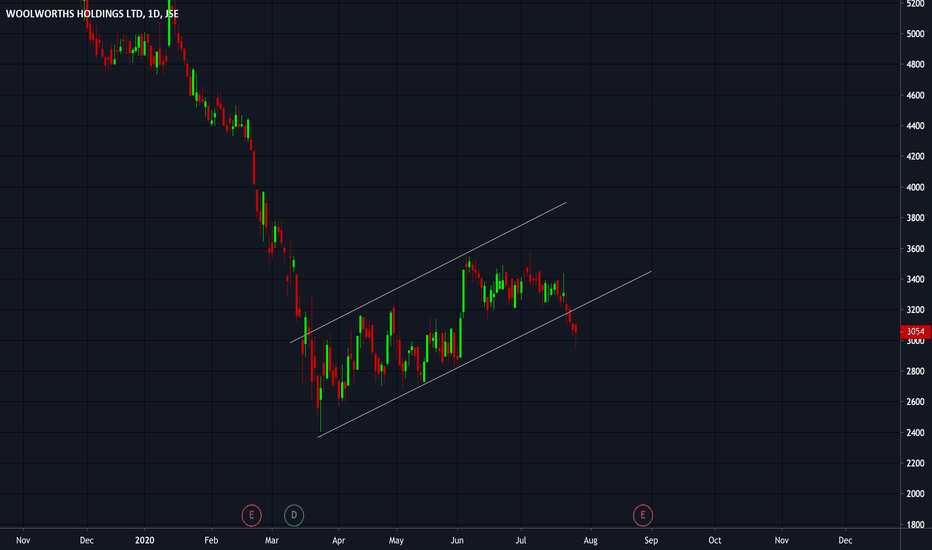Screen dimensions: 932x550
Task: Click the Sep label on the time axis
Action: tap(651, 540)
